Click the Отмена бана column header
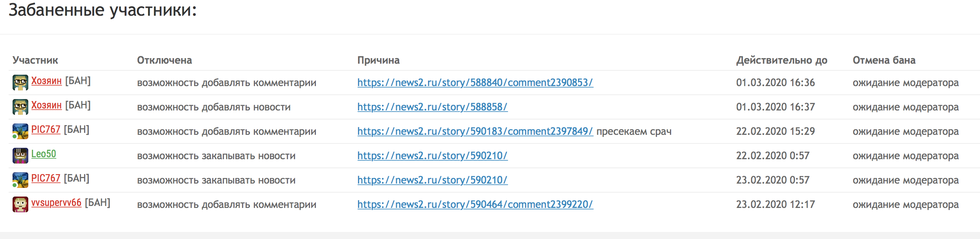 (x=884, y=60)
